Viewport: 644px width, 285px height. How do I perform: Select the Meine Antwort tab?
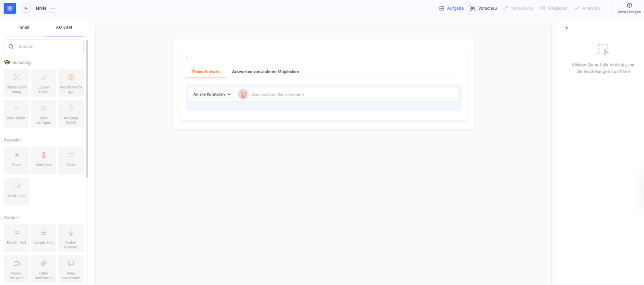tap(206, 72)
